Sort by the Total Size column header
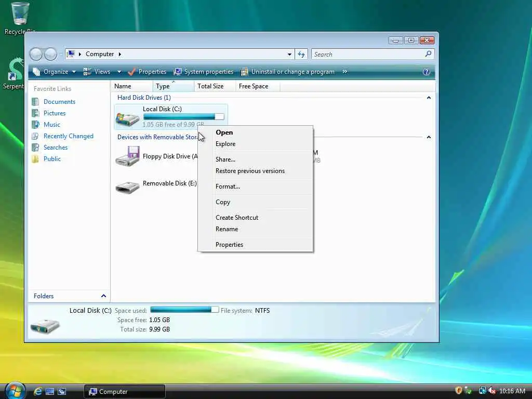 click(x=215, y=86)
